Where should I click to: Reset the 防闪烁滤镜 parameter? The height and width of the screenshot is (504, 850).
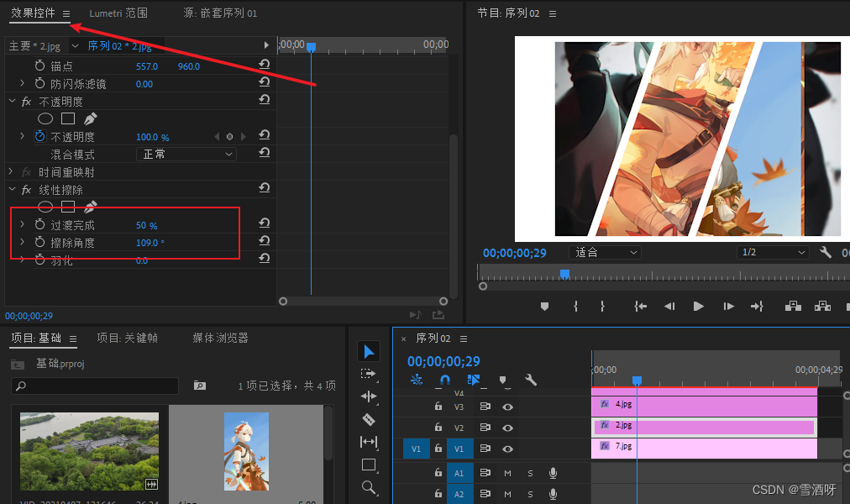click(x=264, y=81)
